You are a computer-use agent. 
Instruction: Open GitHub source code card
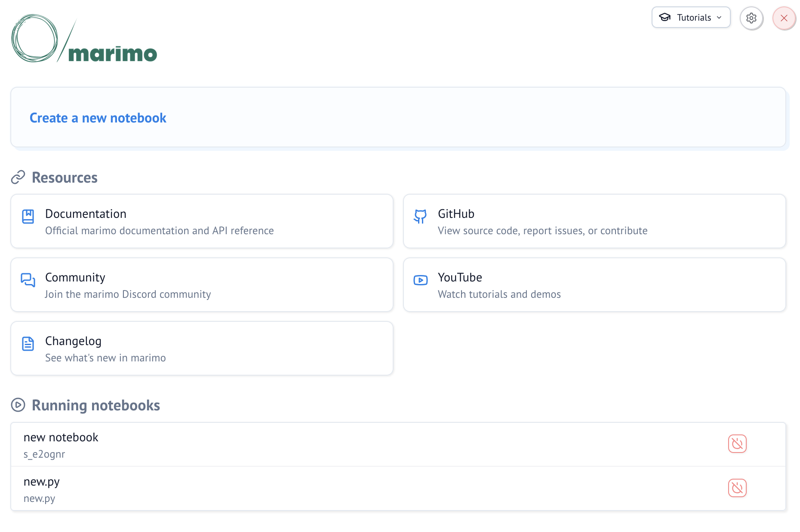click(x=594, y=221)
